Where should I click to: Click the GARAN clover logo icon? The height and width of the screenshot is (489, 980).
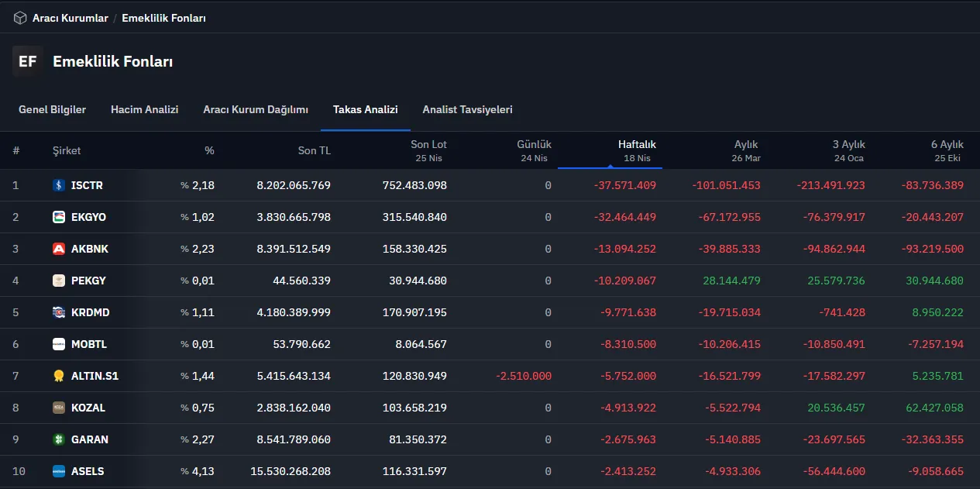[x=58, y=439]
